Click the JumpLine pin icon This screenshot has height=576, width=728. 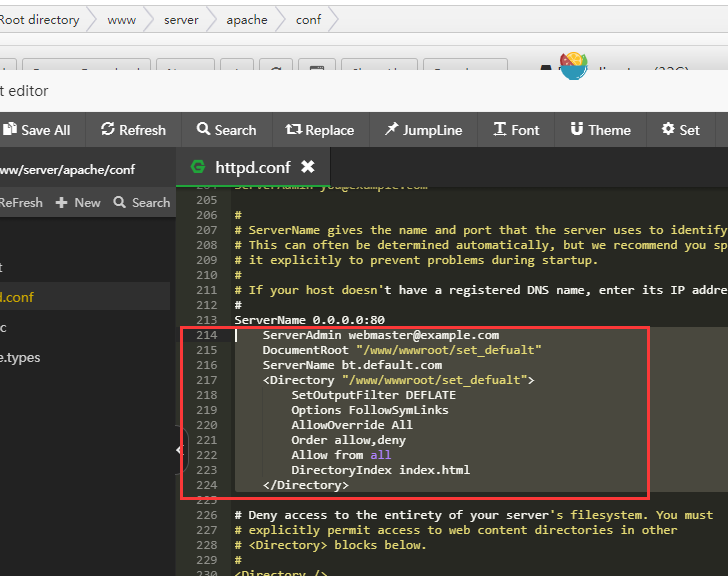coord(391,130)
